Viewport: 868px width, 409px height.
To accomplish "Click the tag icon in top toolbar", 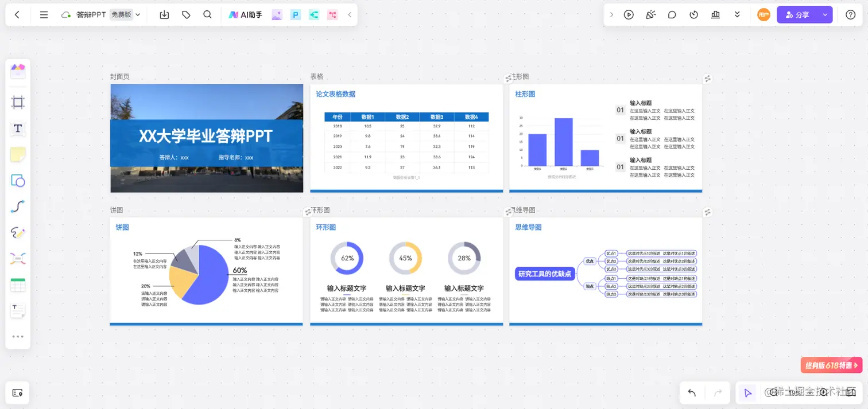I will (x=186, y=15).
